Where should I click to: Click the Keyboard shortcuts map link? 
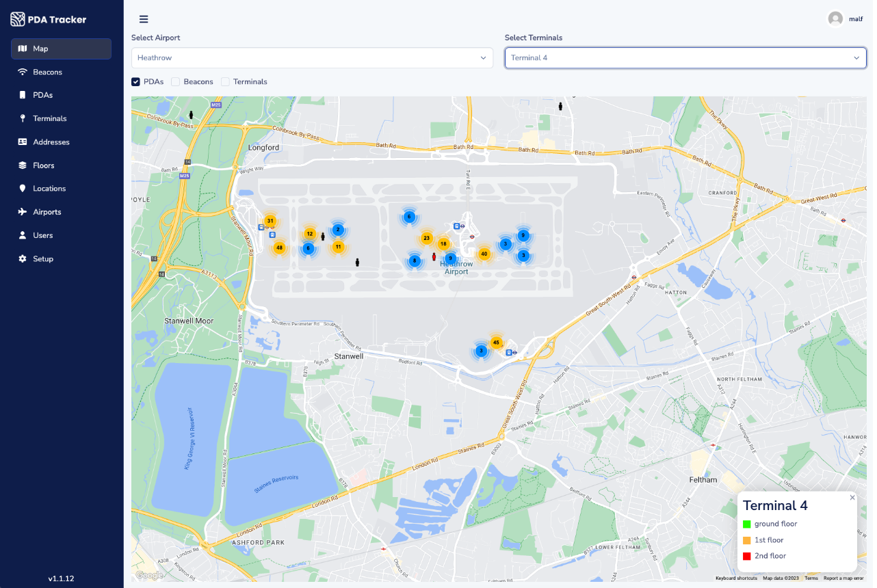click(x=736, y=578)
